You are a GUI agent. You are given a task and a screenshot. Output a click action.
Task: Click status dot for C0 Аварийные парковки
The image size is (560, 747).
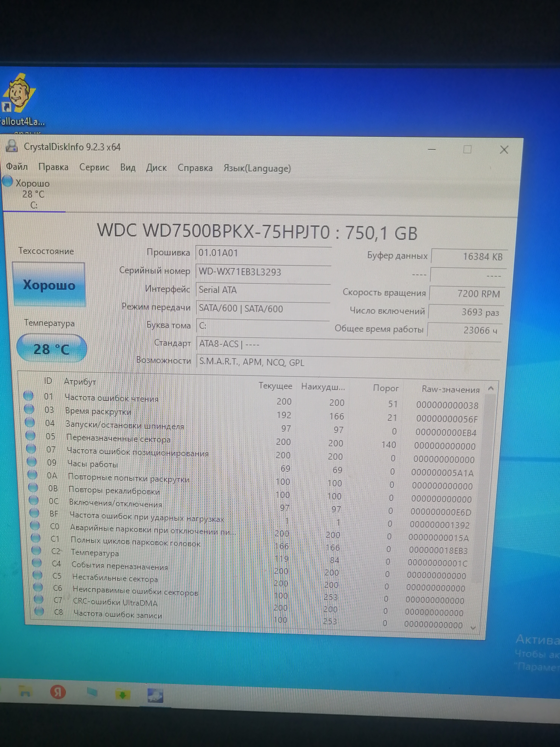[35, 525]
